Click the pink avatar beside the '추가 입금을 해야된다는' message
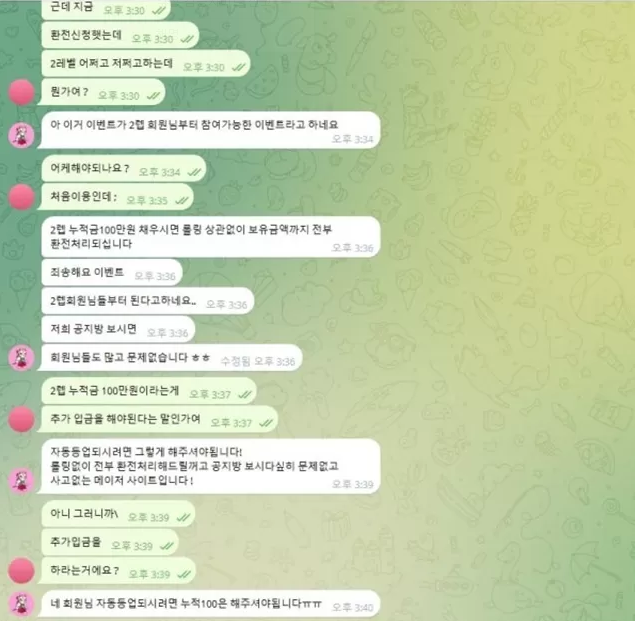Screen dimensions: 635x621 (x=21, y=419)
